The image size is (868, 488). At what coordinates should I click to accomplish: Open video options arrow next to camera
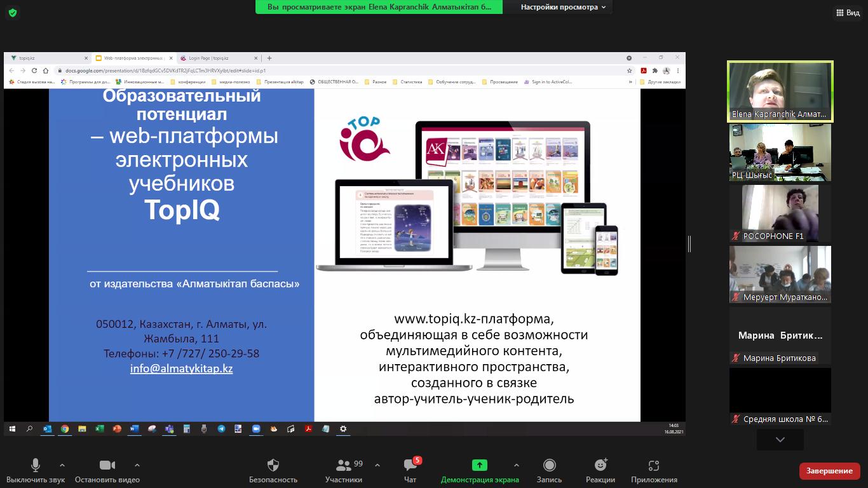[137, 465]
